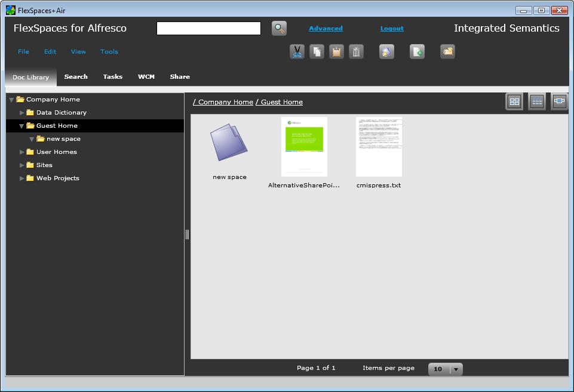This screenshot has width=574, height=392.
Task: Click the Paste clipboard icon
Action: [x=336, y=52]
